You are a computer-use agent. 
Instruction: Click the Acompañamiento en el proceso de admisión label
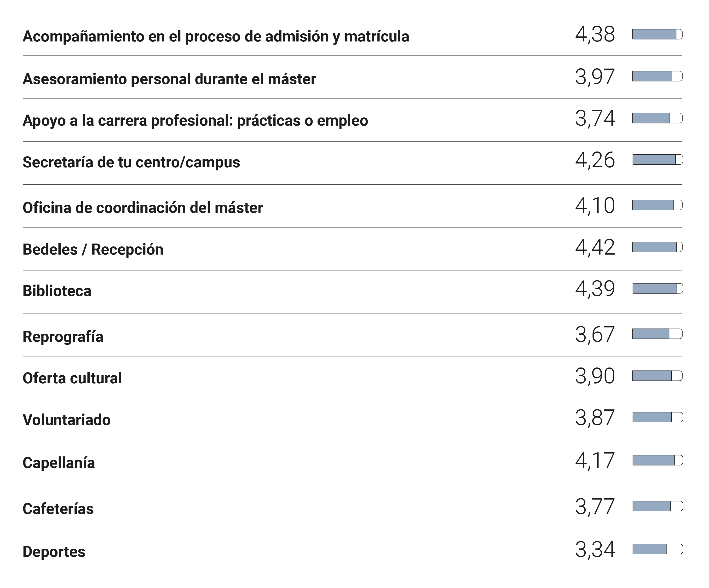coord(216,36)
